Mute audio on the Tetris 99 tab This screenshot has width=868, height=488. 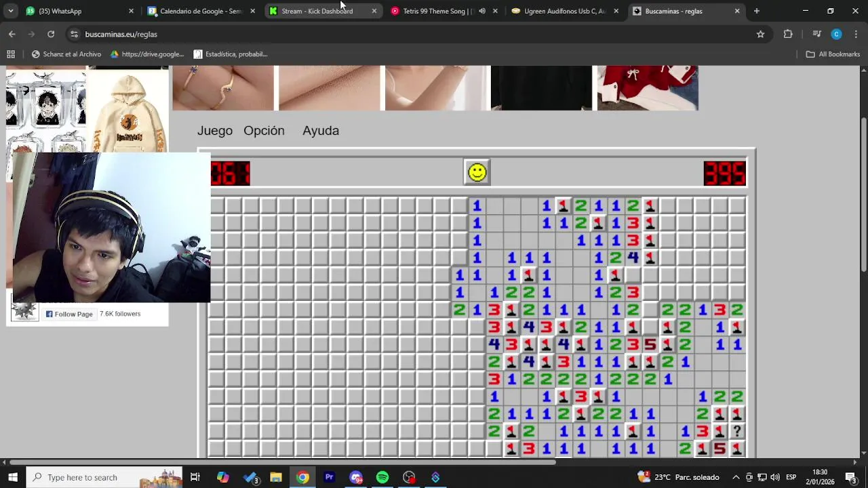[482, 11]
